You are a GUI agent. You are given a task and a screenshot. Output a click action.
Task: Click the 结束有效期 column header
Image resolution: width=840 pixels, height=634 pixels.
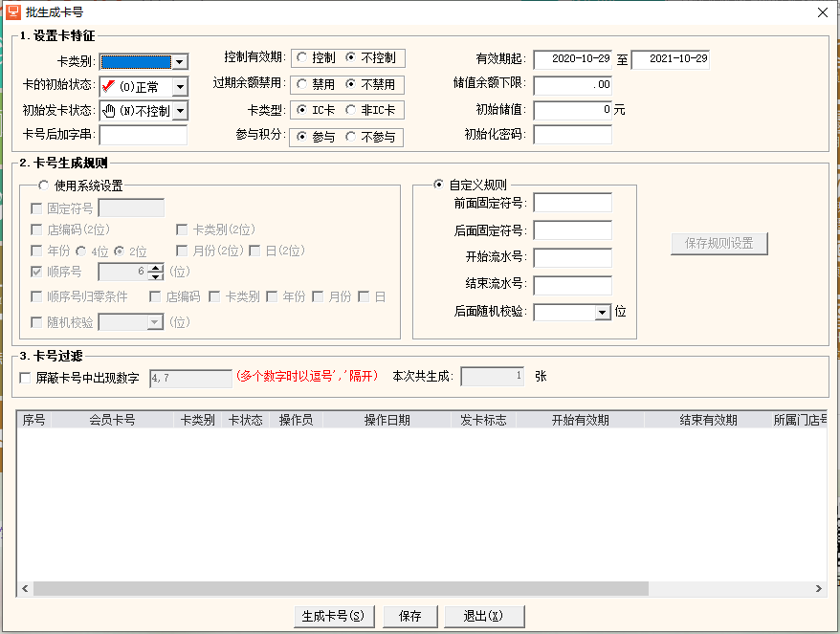708,420
